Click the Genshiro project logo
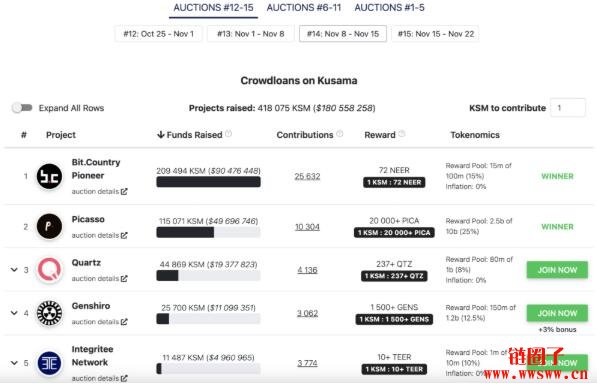The width and height of the screenshot is (597, 384). click(49, 313)
